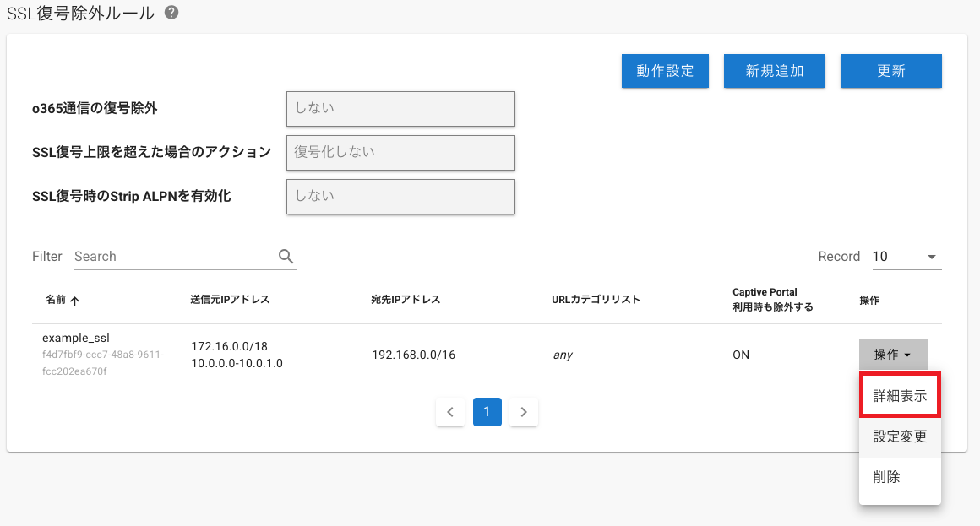Expand the 操作 dropdown for example_ssl
Image resolution: width=980 pixels, height=526 pixels.
[x=893, y=355]
